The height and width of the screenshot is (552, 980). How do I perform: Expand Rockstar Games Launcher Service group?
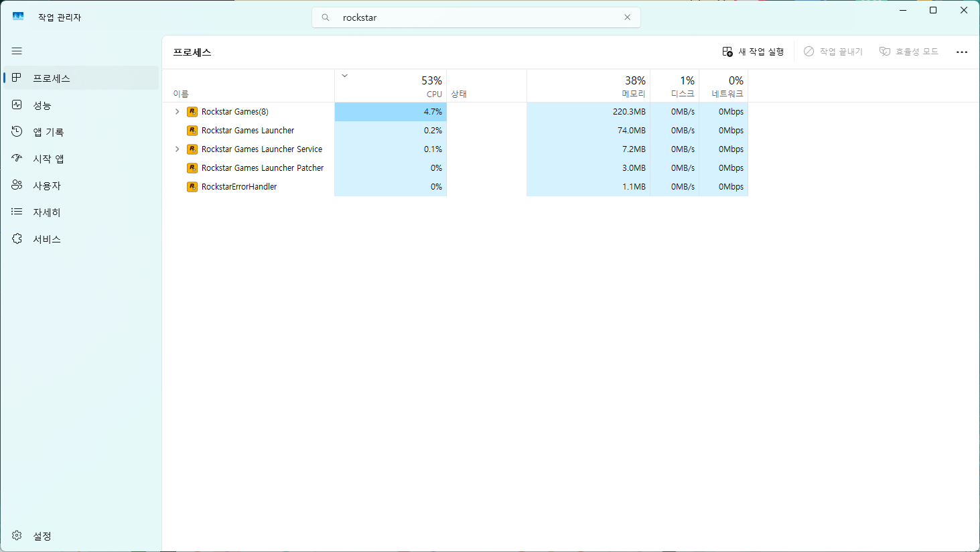(178, 149)
